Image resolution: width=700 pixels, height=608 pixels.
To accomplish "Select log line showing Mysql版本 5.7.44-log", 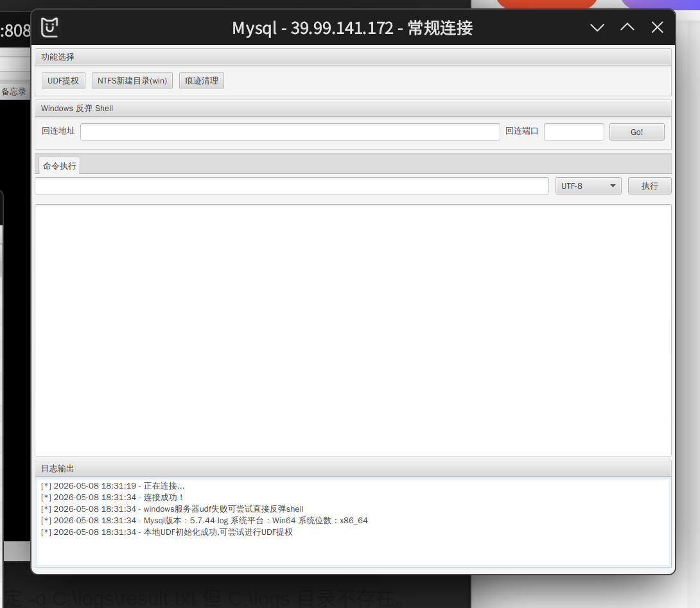I will pyautogui.click(x=204, y=521).
